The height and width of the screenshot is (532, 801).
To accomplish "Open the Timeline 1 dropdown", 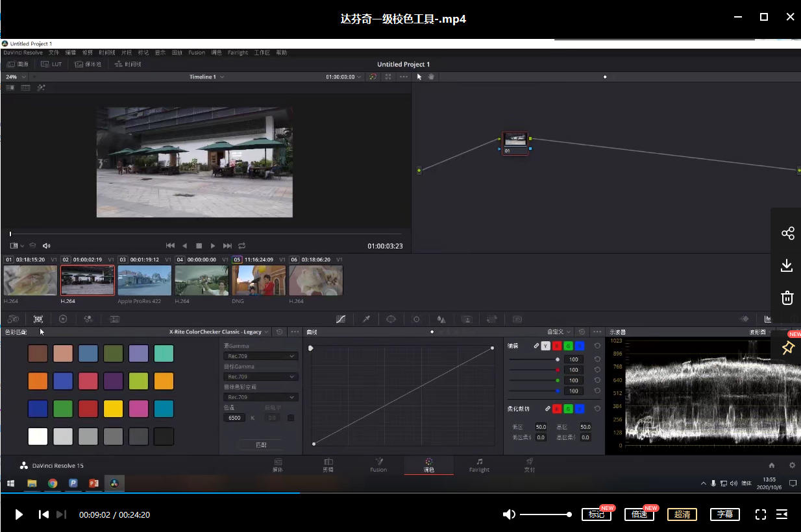I will [x=206, y=77].
